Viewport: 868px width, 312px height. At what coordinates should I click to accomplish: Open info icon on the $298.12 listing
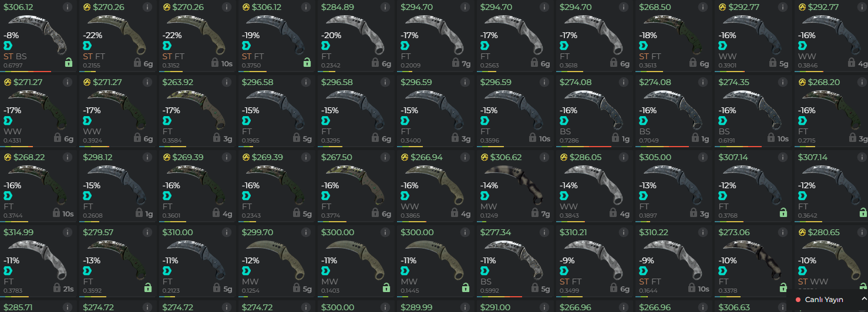point(147,157)
